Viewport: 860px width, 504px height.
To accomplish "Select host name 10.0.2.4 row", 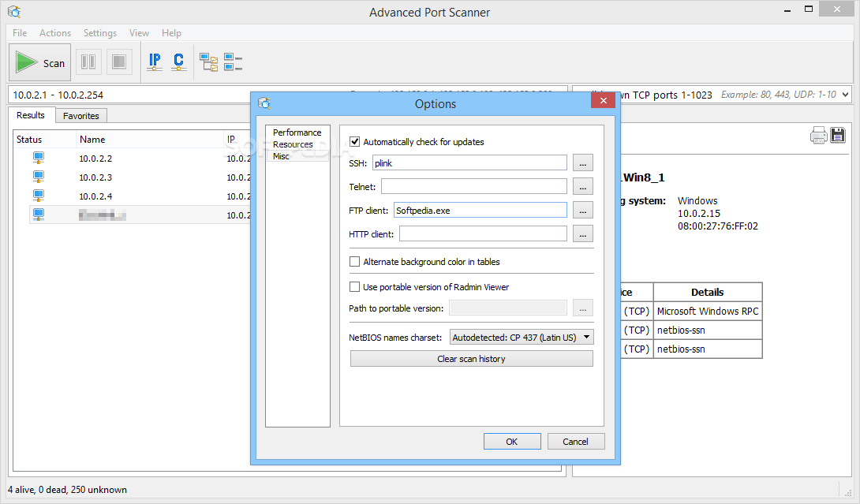I will pyautogui.click(x=95, y=196).
